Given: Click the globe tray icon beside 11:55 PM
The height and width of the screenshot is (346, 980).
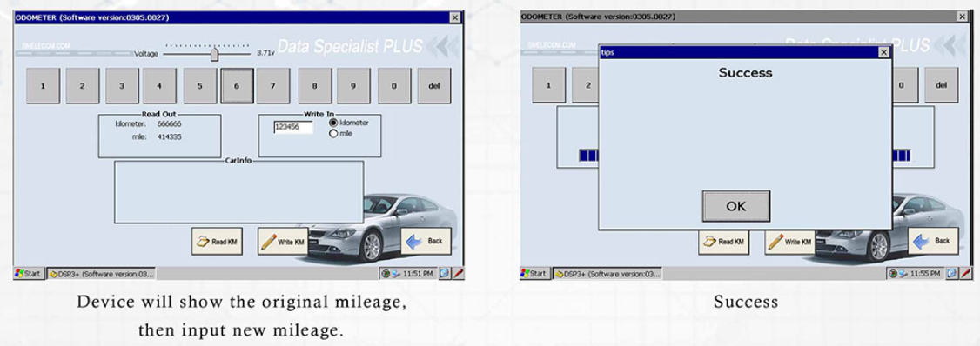Looking at the screenshot, I should pyautogui.click(x=894, y=274).
